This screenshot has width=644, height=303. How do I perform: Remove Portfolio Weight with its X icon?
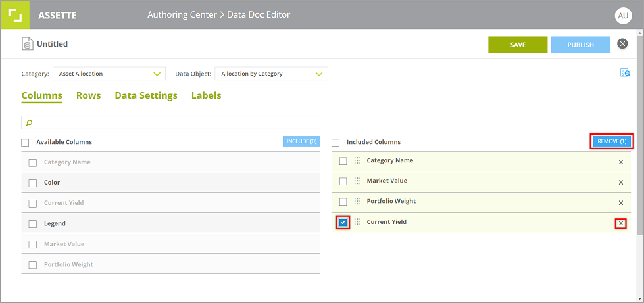(x=620, y=203)
